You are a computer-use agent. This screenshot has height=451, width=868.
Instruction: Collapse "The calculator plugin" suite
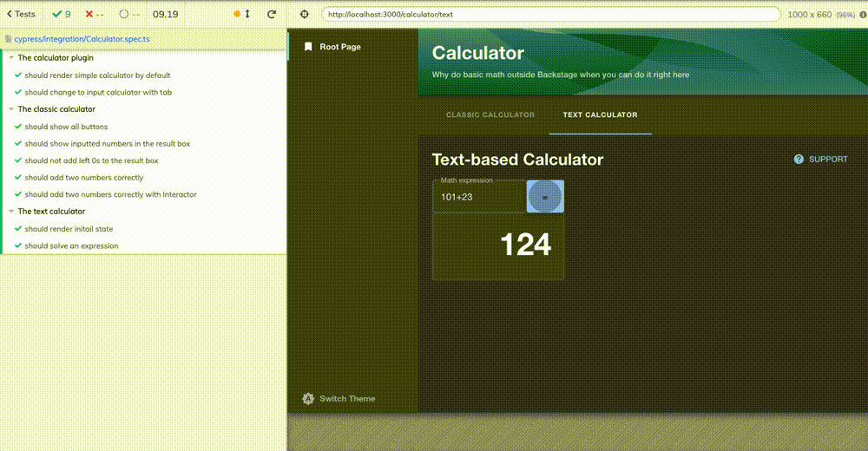click(11, 58)
